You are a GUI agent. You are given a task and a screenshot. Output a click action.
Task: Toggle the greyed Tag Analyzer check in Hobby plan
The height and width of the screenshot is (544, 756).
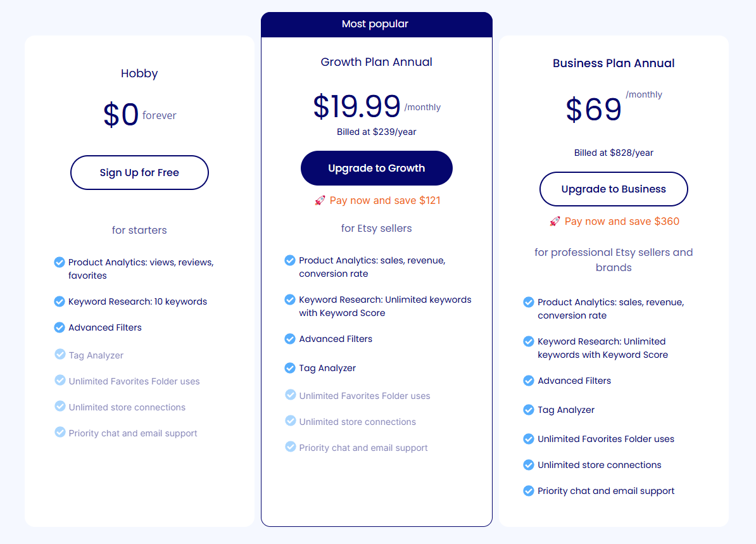tap(59, 355)
